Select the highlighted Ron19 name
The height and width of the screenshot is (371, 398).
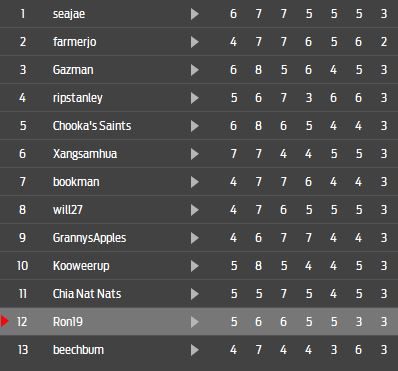pos(68,322)
